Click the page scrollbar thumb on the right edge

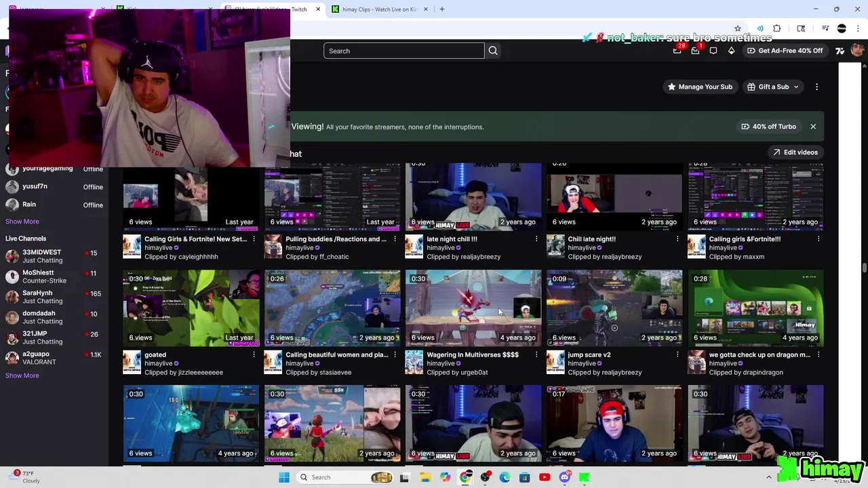tap(864, 268)
